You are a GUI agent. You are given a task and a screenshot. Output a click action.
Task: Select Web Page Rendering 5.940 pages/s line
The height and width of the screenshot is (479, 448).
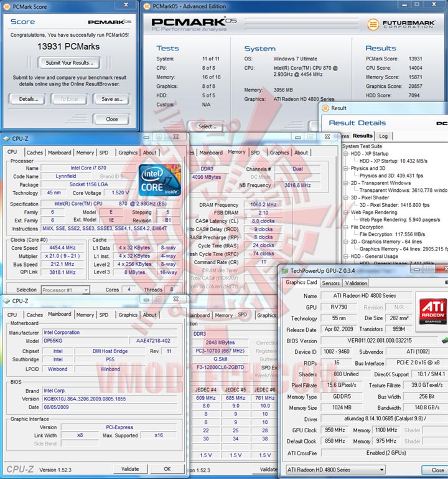(399, 220)
